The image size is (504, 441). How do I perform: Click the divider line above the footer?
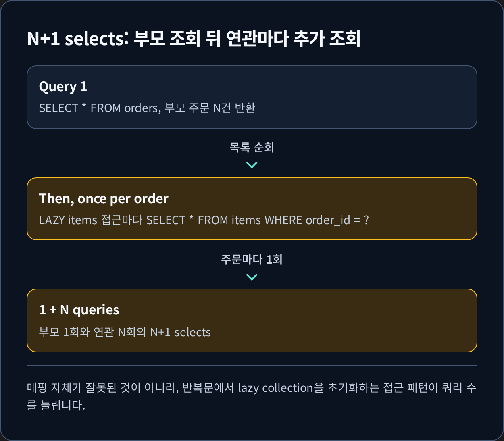coord(252,366)
